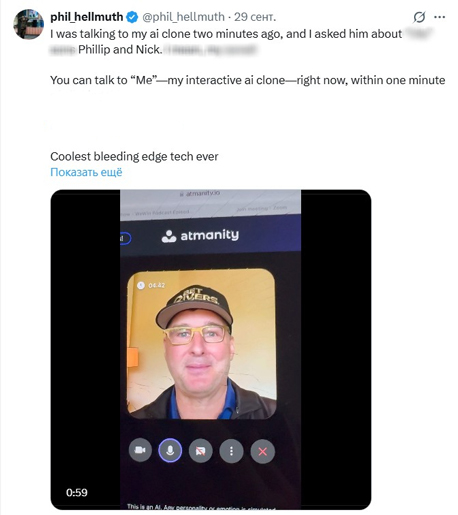Screen dimensions: 458x515
Task: Click the atmanity.io address bar
Action: click(200, 193)
